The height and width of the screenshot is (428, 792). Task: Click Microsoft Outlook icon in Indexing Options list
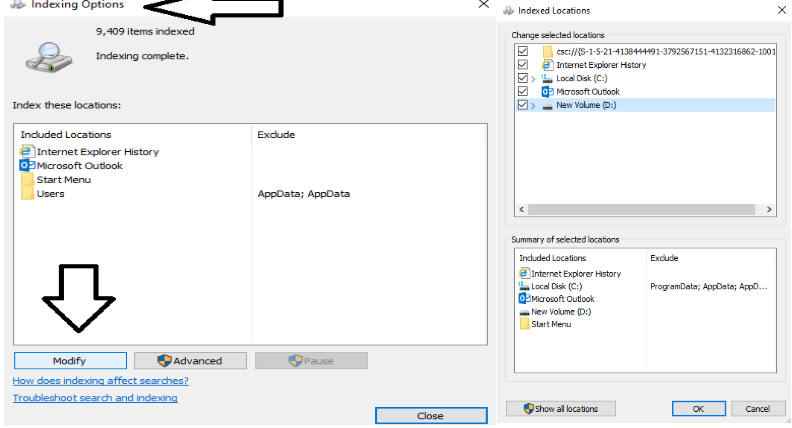(x=27, y=165)
